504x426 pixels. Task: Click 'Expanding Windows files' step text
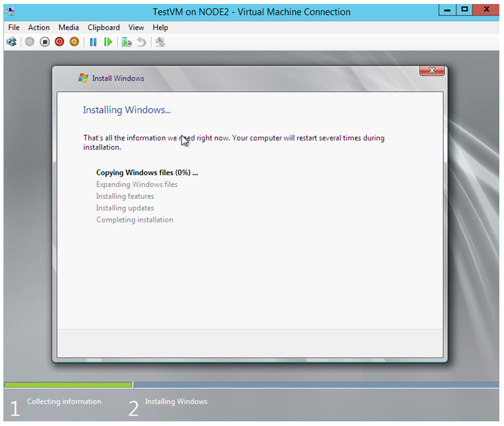(137, 184)
